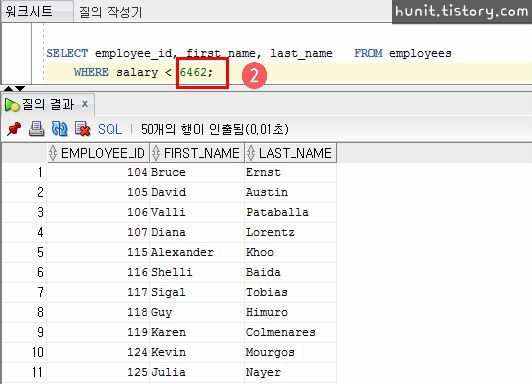The height and width of the screenshot is (384, 532).
Task: Click the SQL link in results toolbar
Action: [110, 129]
